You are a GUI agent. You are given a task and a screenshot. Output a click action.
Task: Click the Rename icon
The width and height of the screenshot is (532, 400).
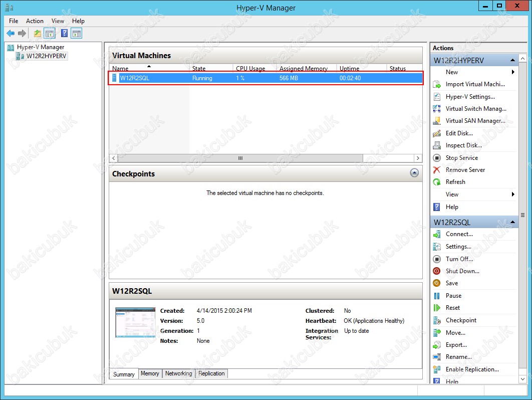(437, 357)
